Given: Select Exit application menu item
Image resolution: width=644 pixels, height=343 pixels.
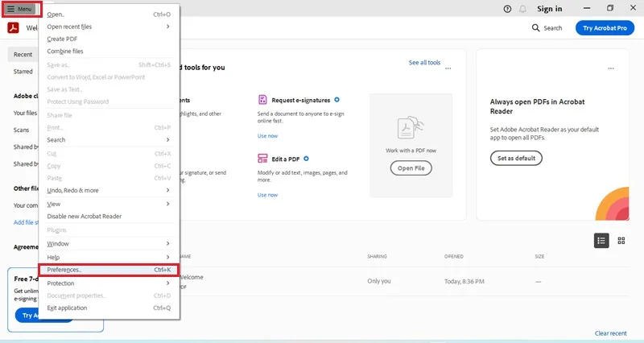Looking at the screenshot, I should 109,308.
